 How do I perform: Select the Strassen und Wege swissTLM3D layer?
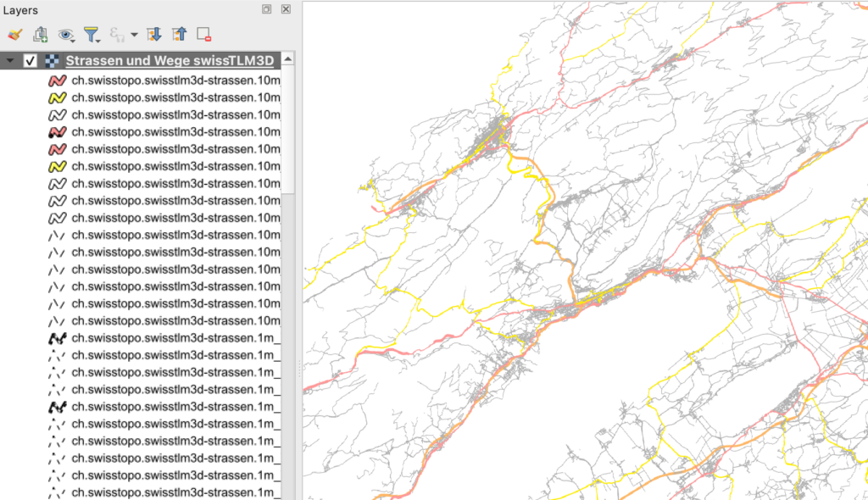click(x=170, y=61)
